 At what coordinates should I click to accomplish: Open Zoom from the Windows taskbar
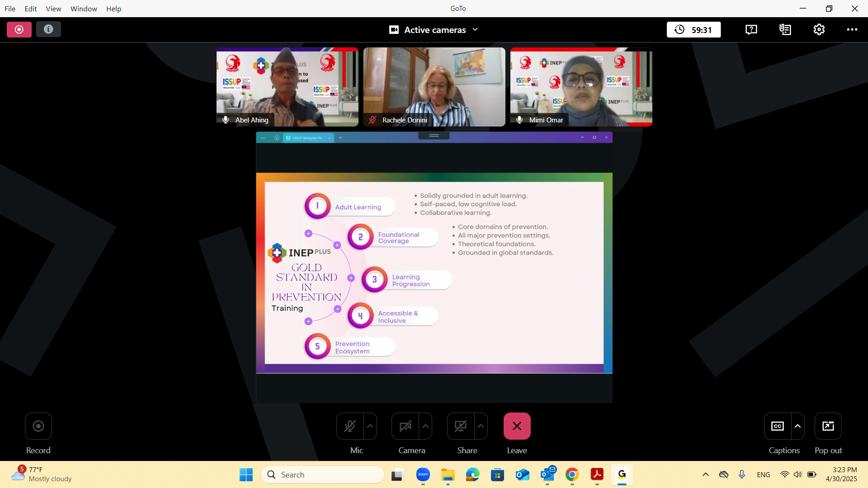[423, 474]
